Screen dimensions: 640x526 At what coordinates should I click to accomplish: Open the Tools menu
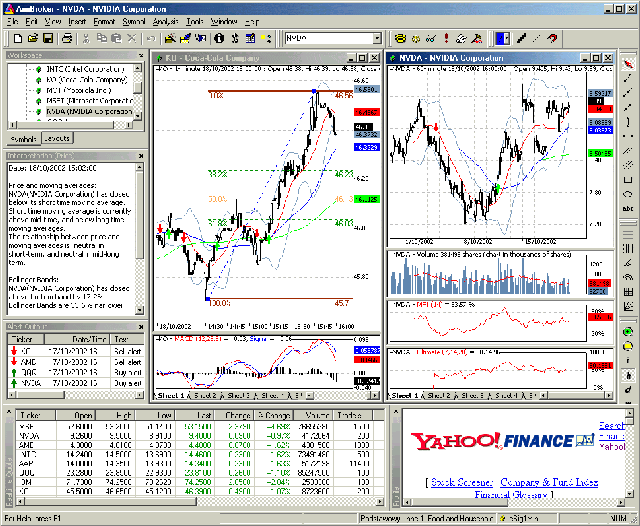click(195, 21)
